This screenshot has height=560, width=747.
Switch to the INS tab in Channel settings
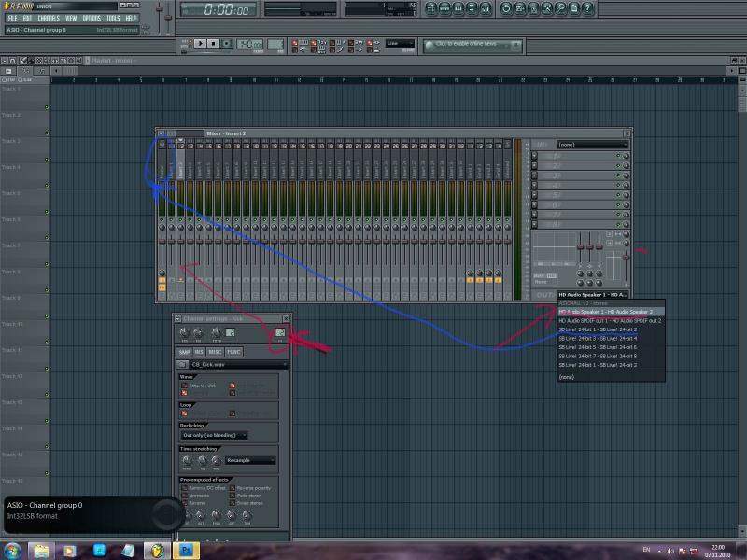(200, 352)
